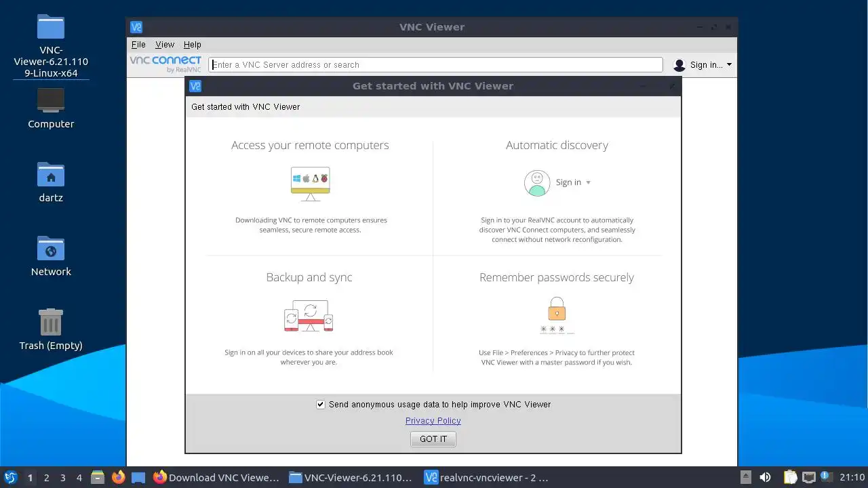
Task: Switch to Download VNC Viewer Firefox taskbar window
Action: (216, 478)
